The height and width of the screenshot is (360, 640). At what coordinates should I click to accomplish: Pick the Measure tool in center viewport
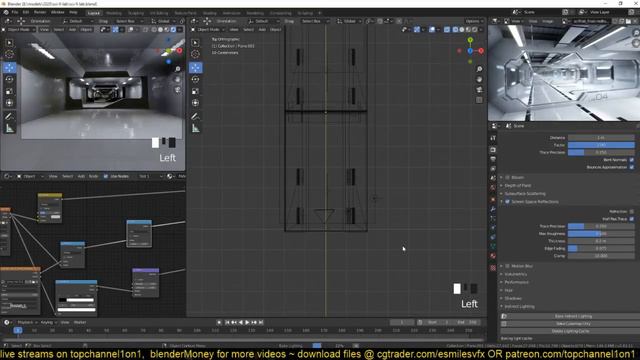(196, 129)
